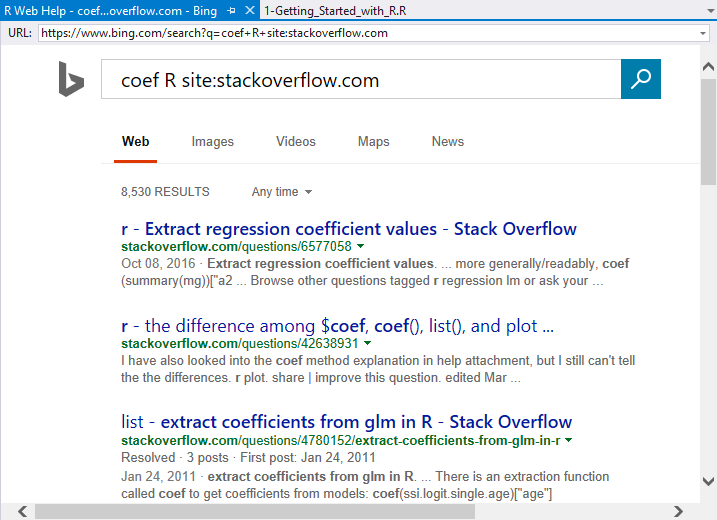717x520 pixels.
Task: Expand the URL history dropdown
Action: click(x=703, y=33)
